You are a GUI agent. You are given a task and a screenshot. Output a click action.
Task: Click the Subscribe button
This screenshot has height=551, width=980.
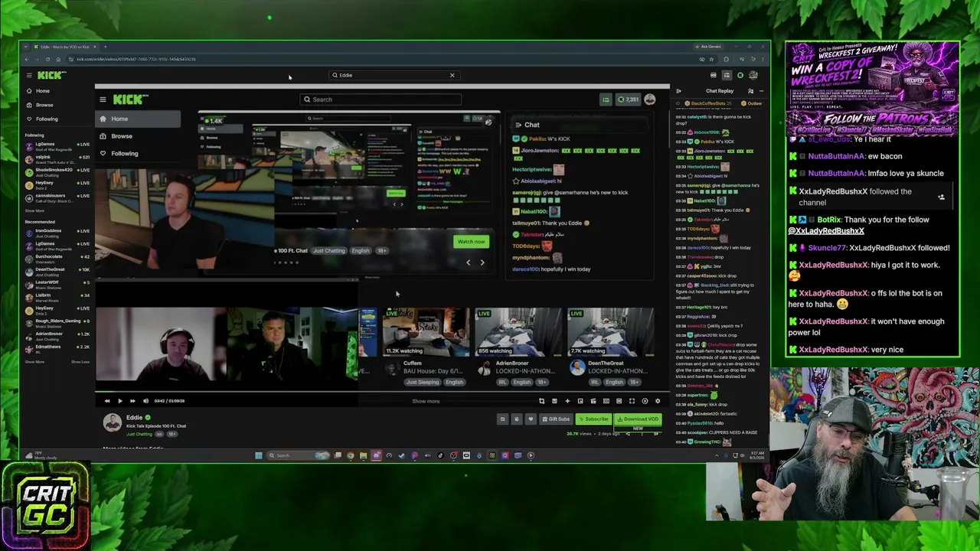(594, 419)
